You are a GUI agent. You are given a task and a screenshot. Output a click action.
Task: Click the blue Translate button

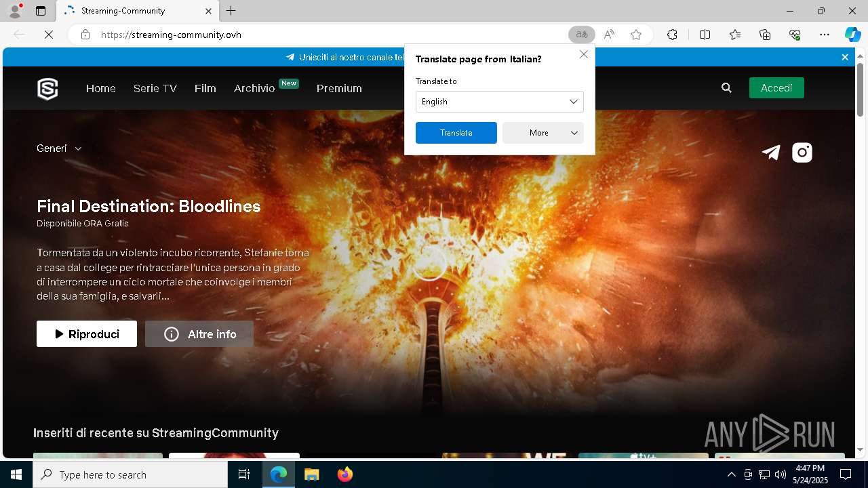[456, 133]
